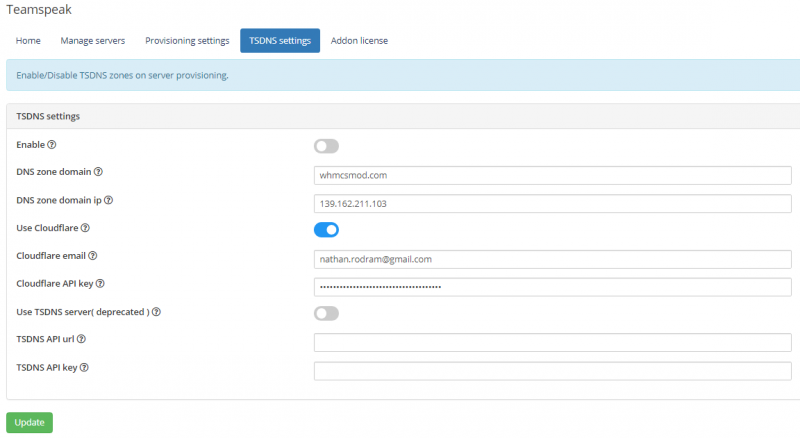Viewport: 800px width, 438px height.
Task: Open help for Use TSDNS server deprecated
Action: click(156, 311)
